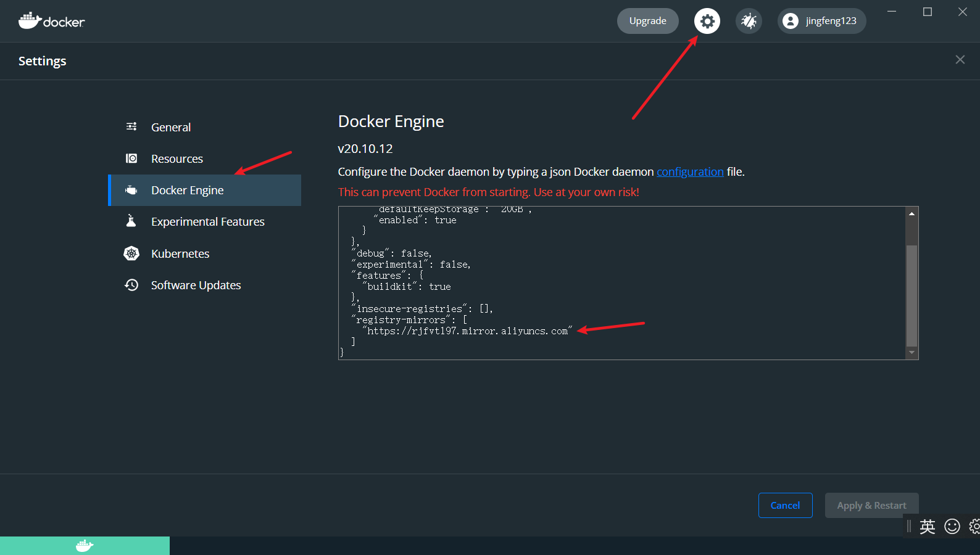This screenshot has width=980, height=555.
Task: Click the General sliders icon
Action: 131,126
